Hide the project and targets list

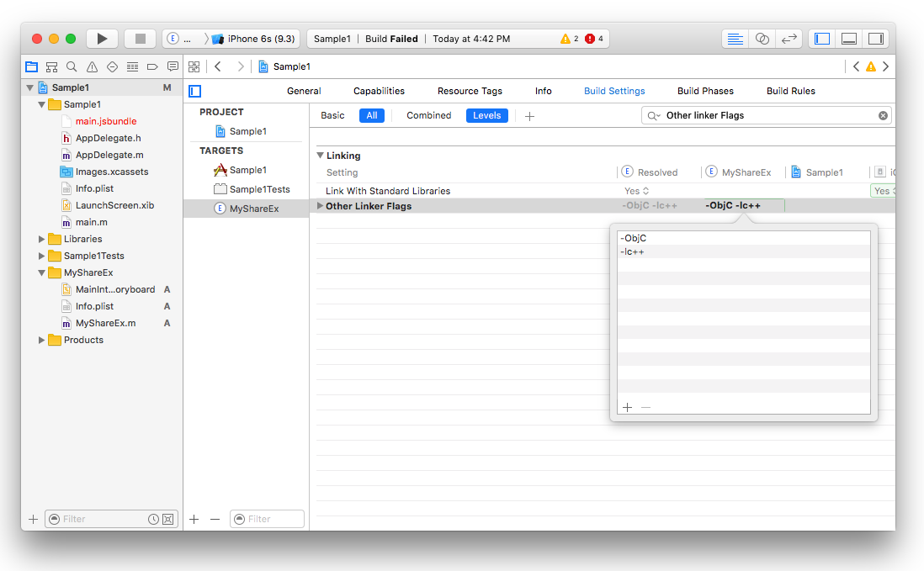tap(195, 91)
